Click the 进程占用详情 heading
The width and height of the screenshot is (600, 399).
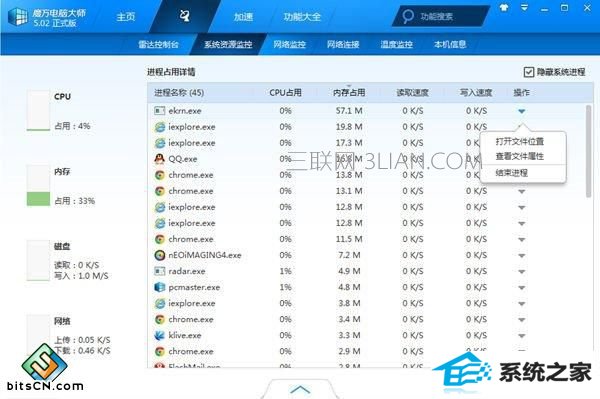point(171,72)
